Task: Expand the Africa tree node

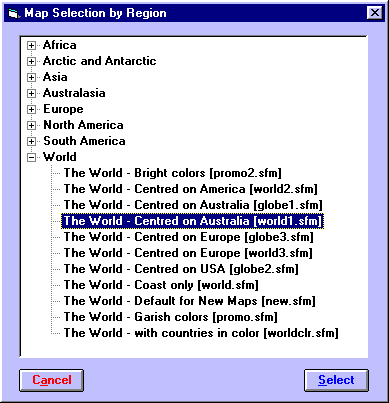Action: click(31, 45)
